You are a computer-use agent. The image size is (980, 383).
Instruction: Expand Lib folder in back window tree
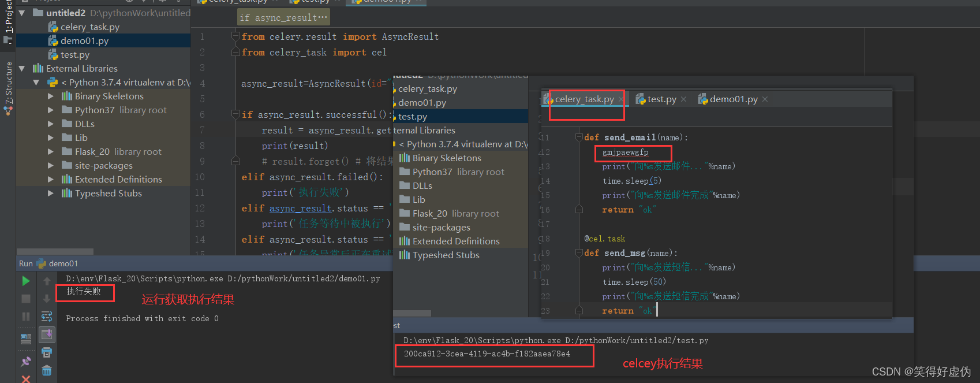(x=51, y=137)
